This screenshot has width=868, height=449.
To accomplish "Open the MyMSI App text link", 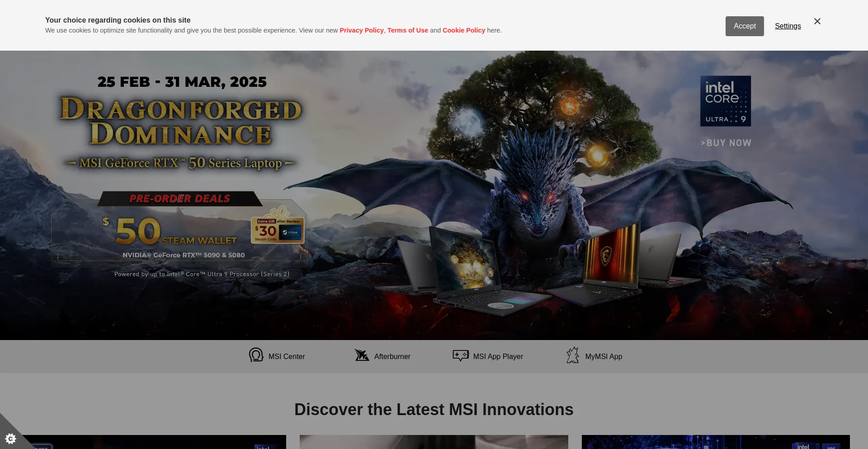I will [x=604, y=356].
